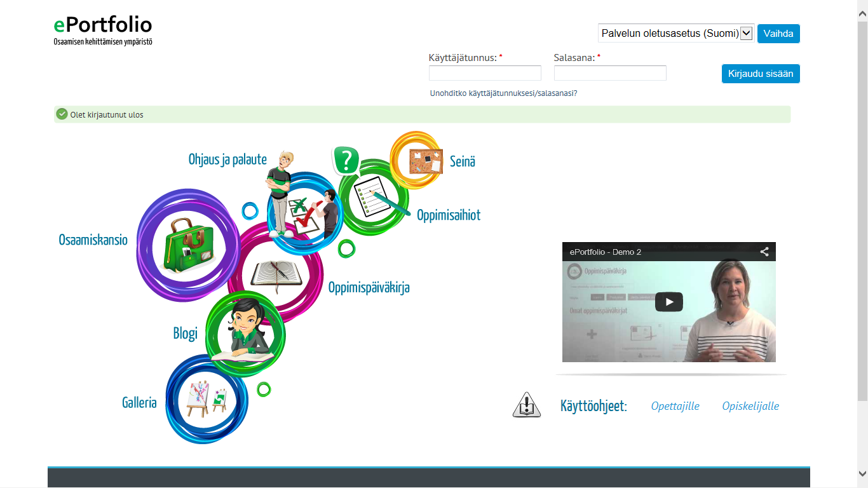Click the Oppimispäiväkirja text label

[x=369, y=288]
